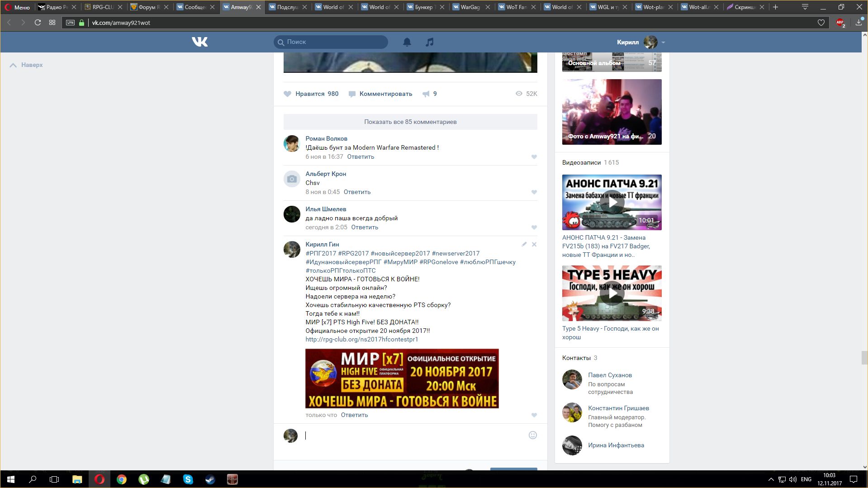Switch to the RPG-CLUB browser tab
Viewport: 868px width, 488px height.
pos(103,7)
